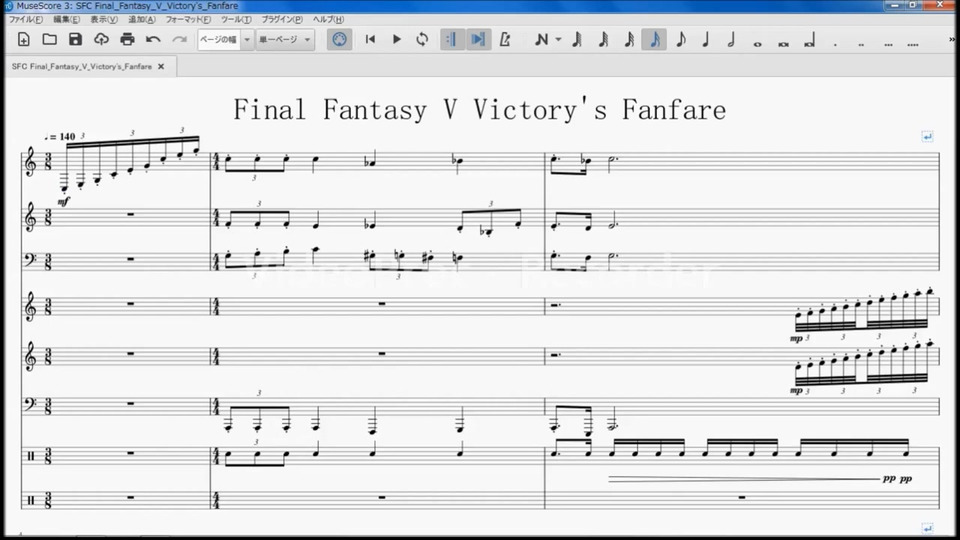Select the 64th note duration

[603, 40]
